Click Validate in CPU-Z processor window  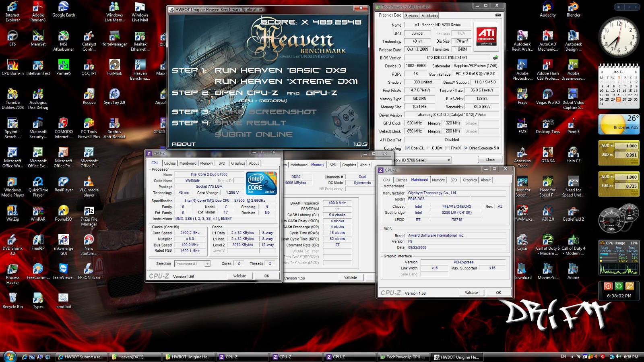click(239, 276)
